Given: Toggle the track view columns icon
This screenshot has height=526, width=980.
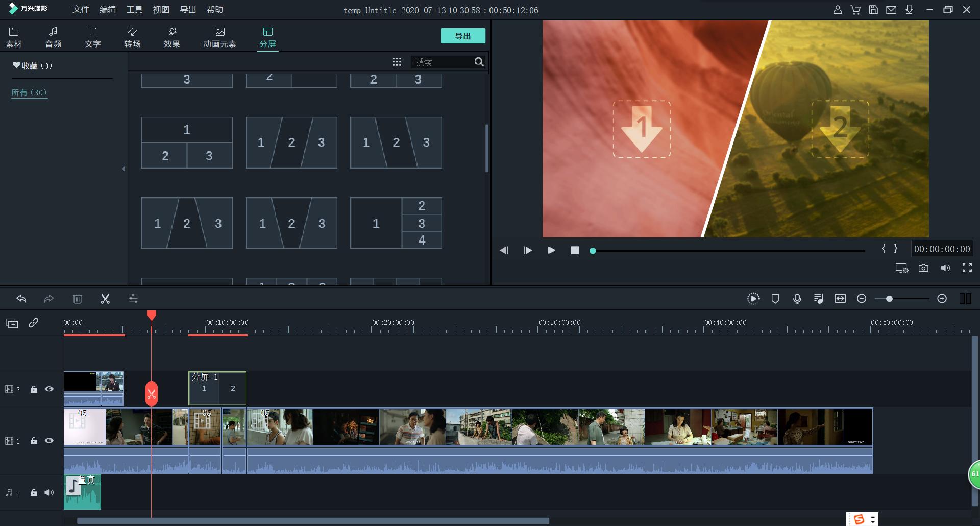Looking at the screenshot, I should (965, 299).
